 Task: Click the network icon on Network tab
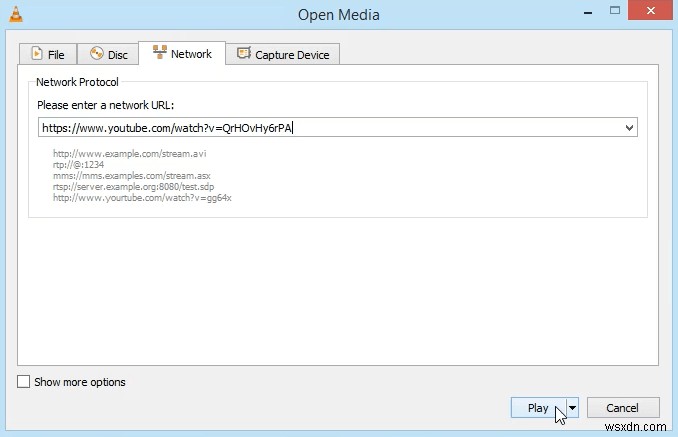tap(158, 54)
